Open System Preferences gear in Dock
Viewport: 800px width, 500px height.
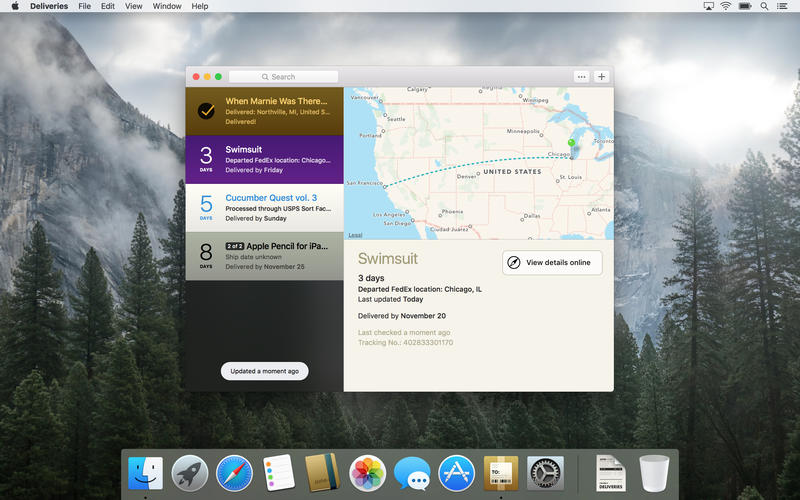point(546,472)
